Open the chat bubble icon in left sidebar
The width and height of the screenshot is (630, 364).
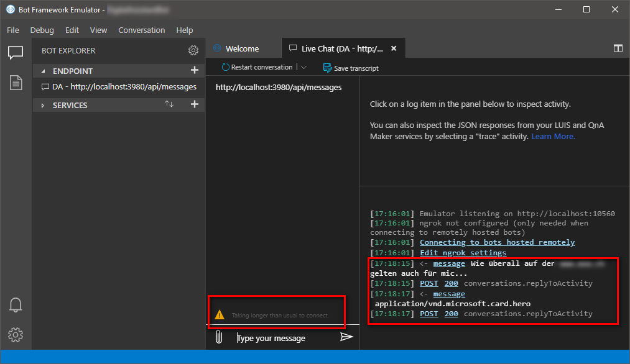[x=16, y=52]
